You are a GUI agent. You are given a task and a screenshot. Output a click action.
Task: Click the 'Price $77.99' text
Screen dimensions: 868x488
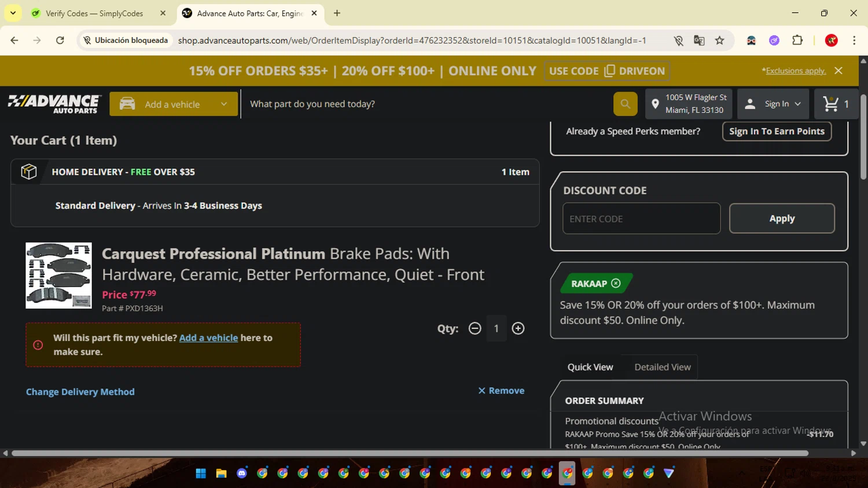[x=129, y=294]
